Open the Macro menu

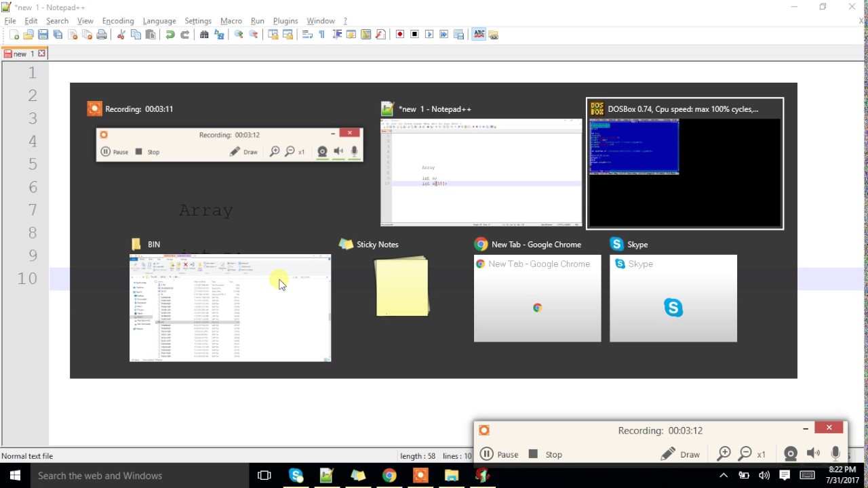[231, 21]
